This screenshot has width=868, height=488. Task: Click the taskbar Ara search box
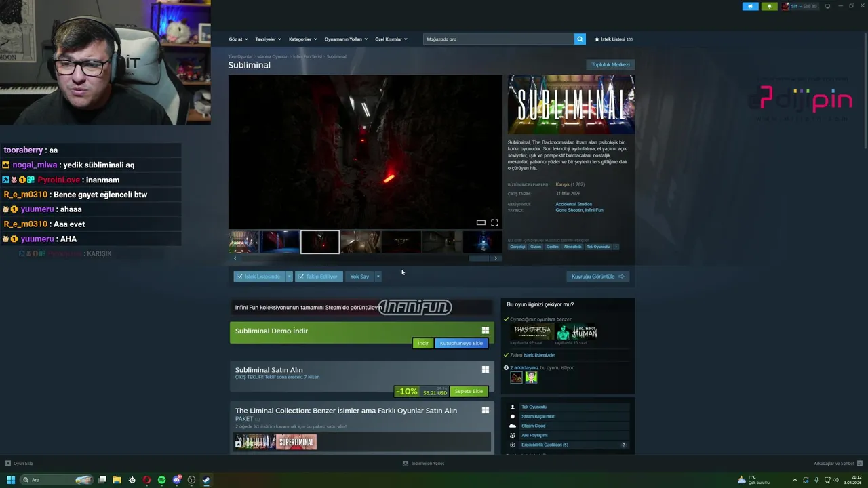tap(57, 480)
